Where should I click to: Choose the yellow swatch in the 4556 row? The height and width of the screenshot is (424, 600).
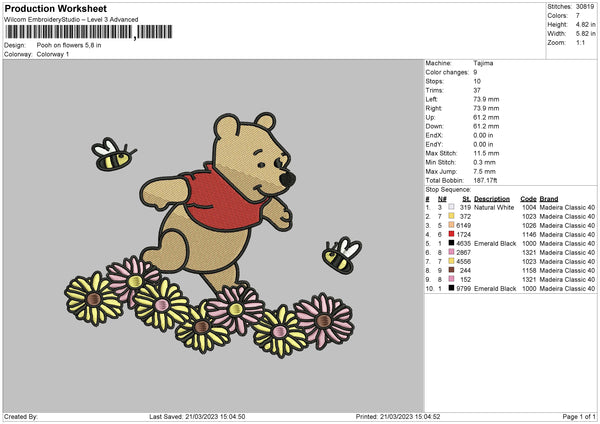(451, 261)
